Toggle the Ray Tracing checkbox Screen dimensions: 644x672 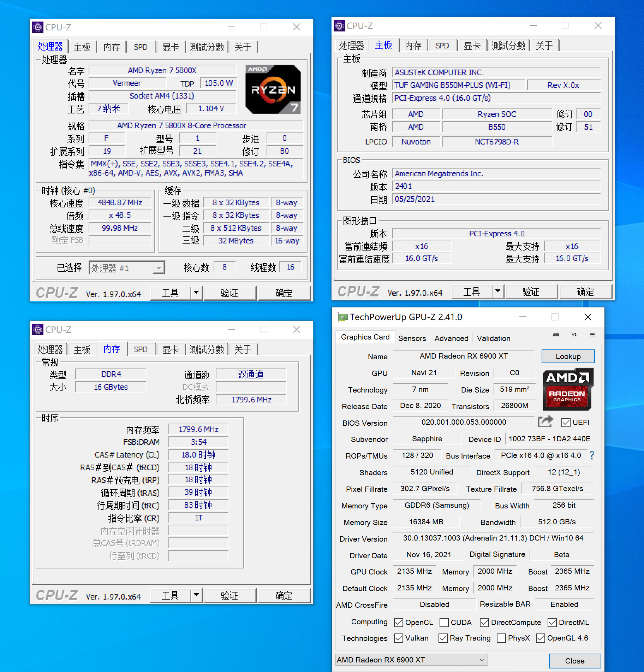[x=443, y=638]
